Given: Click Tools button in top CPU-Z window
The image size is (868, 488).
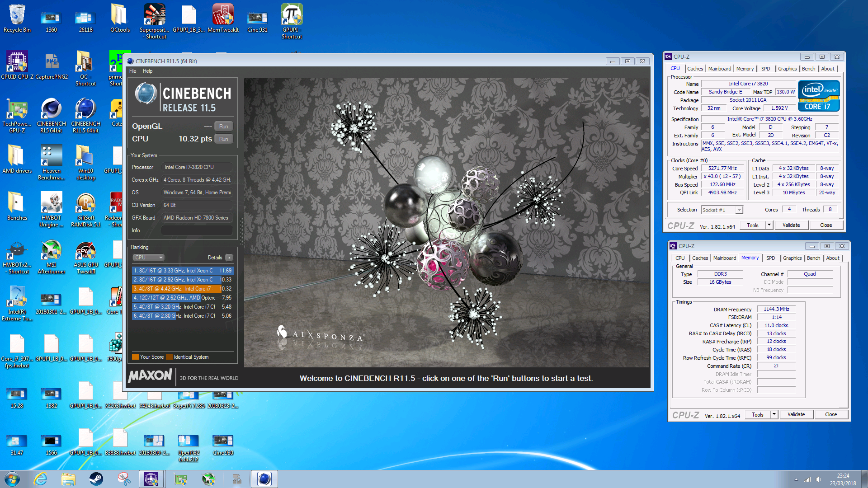Looking at the screenshot, I should click(x=753, y=225).
